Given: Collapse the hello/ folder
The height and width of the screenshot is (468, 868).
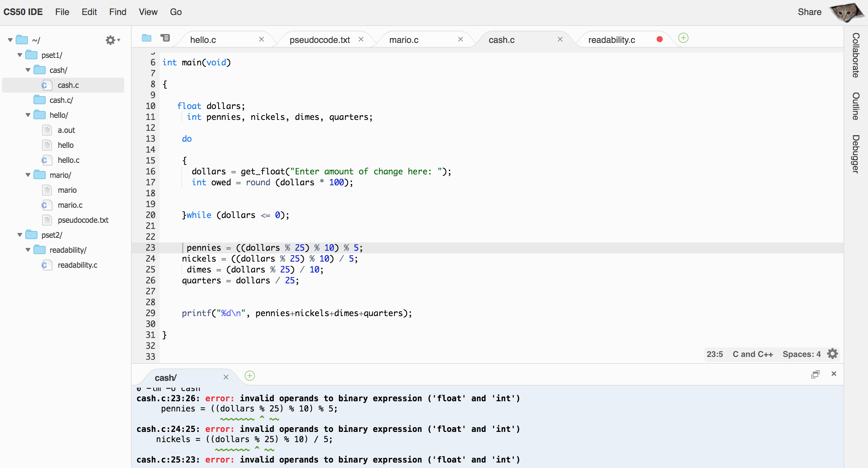Looking at the screenshot, I should pyautogui.click(x=28, y=115).
